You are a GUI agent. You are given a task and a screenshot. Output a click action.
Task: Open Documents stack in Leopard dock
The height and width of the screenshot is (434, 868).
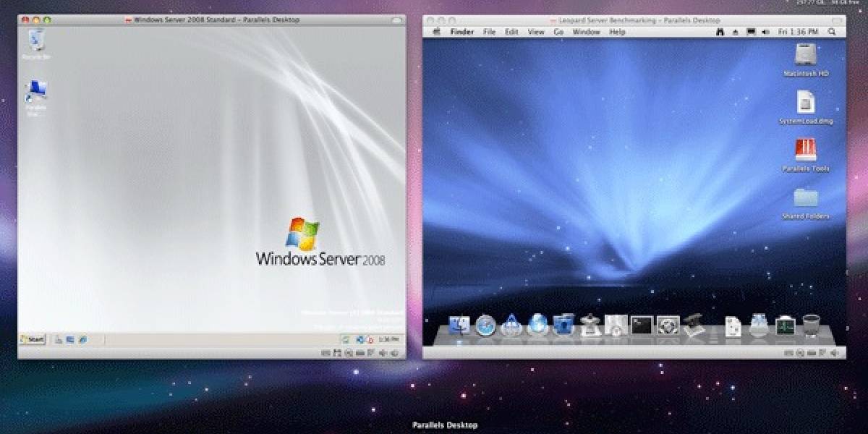click(733, 326)
